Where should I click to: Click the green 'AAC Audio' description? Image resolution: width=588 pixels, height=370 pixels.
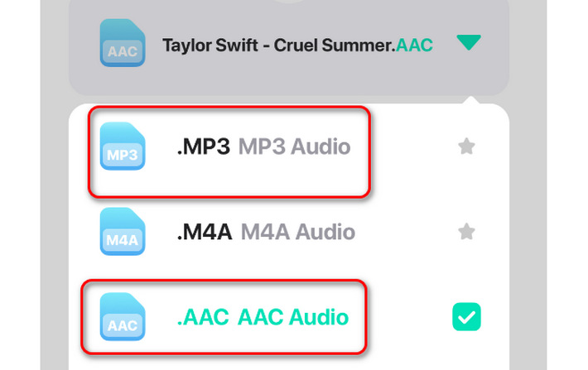(x=293, y=317)
